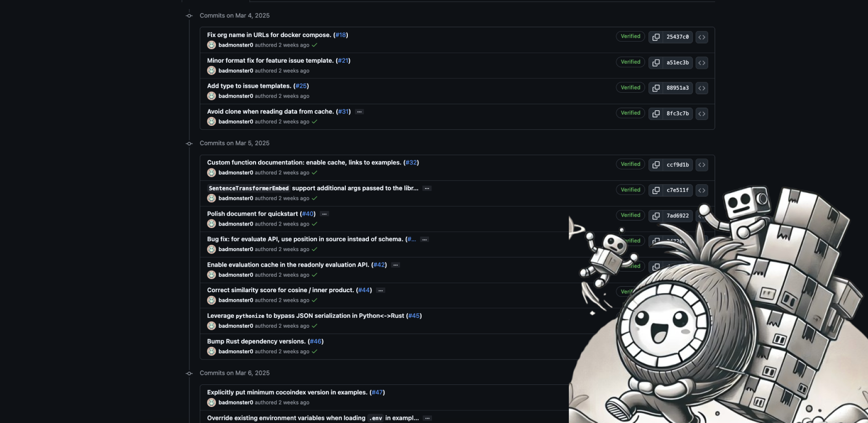Viewport: 868px width, 423px height.
Task: Expand SentenceTransformerEmbed commit message ellipsis
Action: 427,188
